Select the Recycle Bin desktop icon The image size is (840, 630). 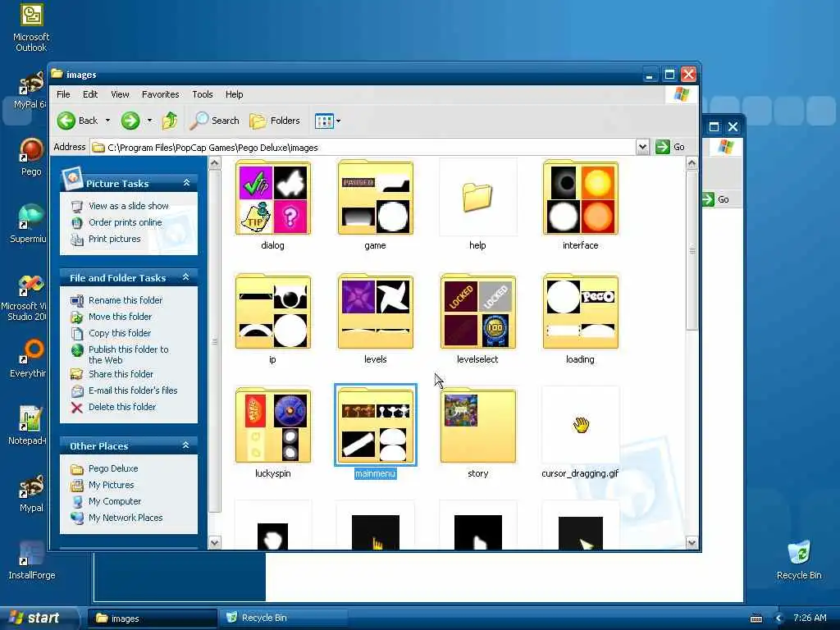[799, 559]
